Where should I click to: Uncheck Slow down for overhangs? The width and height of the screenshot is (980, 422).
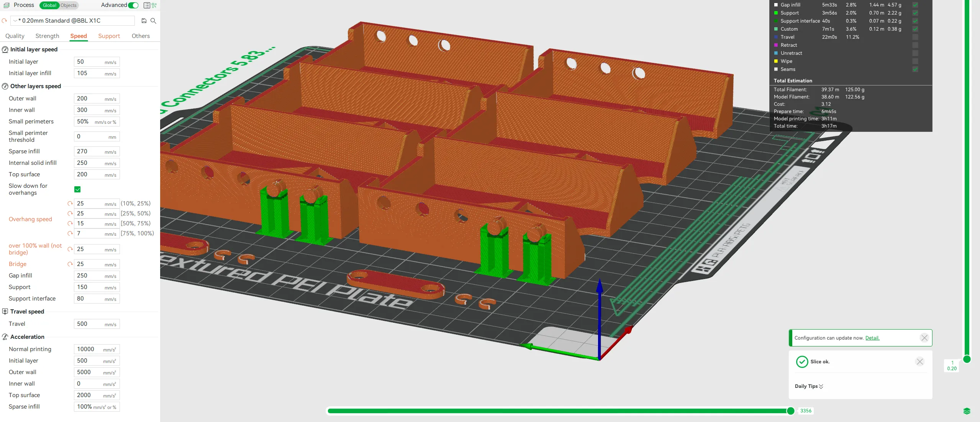coord(77,189)
